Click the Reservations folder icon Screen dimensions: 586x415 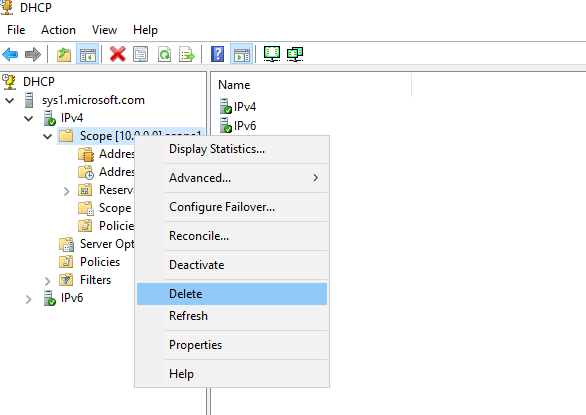click(x=85, y=190)
